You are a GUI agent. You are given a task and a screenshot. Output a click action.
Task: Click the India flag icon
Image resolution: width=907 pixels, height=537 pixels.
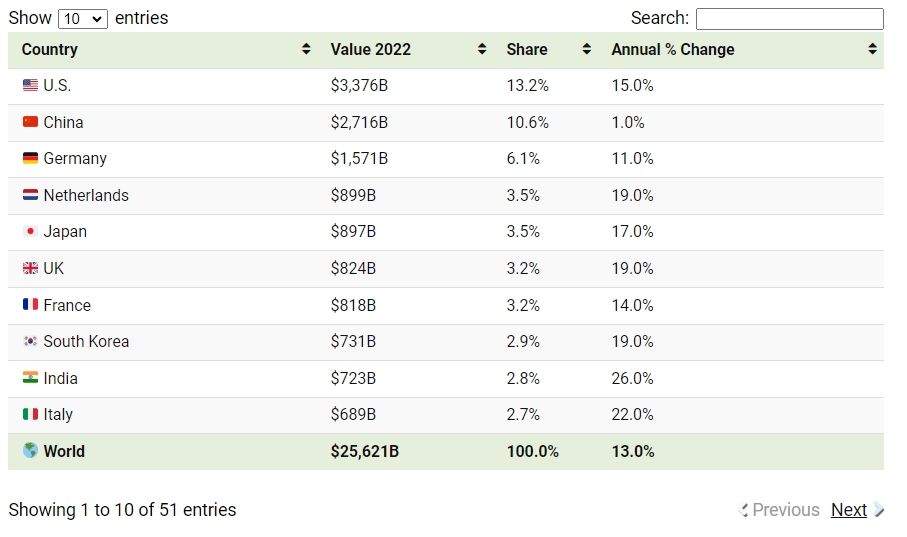point(30,377)
